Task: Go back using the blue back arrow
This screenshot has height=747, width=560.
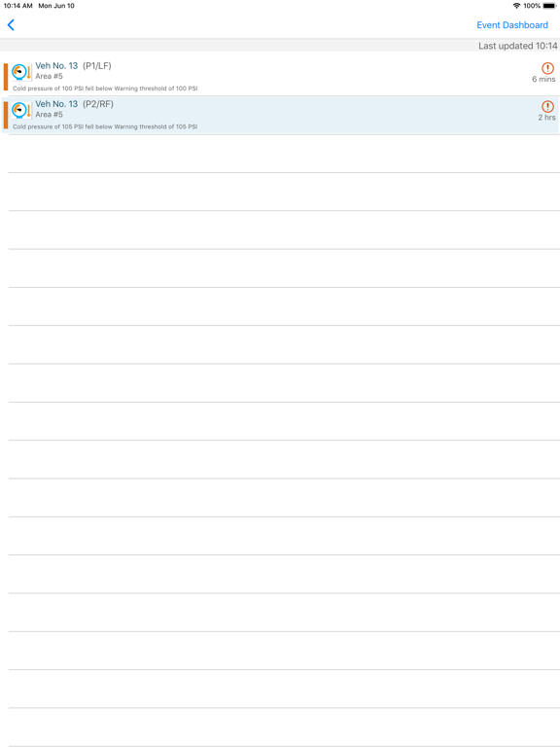Action: point(11,24)
